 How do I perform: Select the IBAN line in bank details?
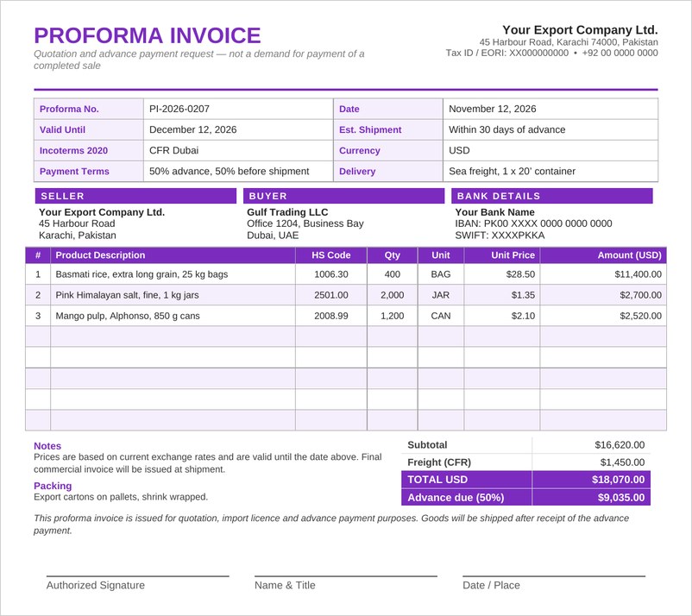click(533, 223)
